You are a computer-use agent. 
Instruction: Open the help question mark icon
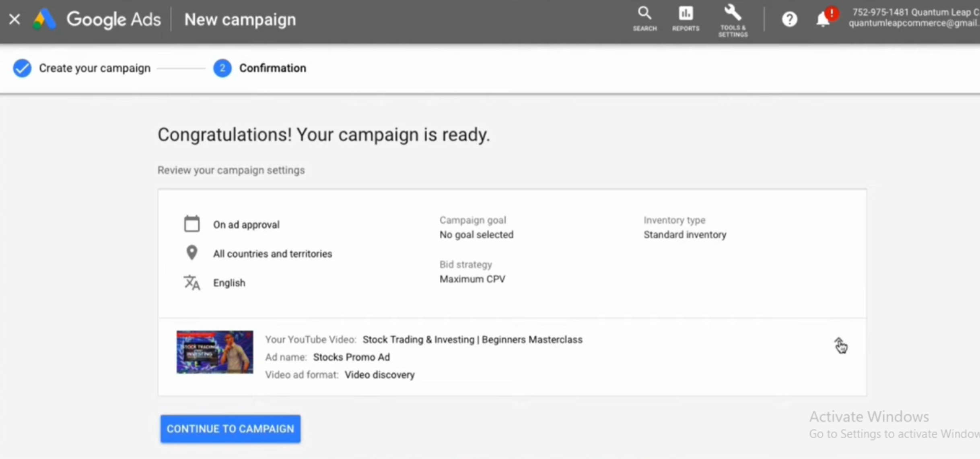789,19
